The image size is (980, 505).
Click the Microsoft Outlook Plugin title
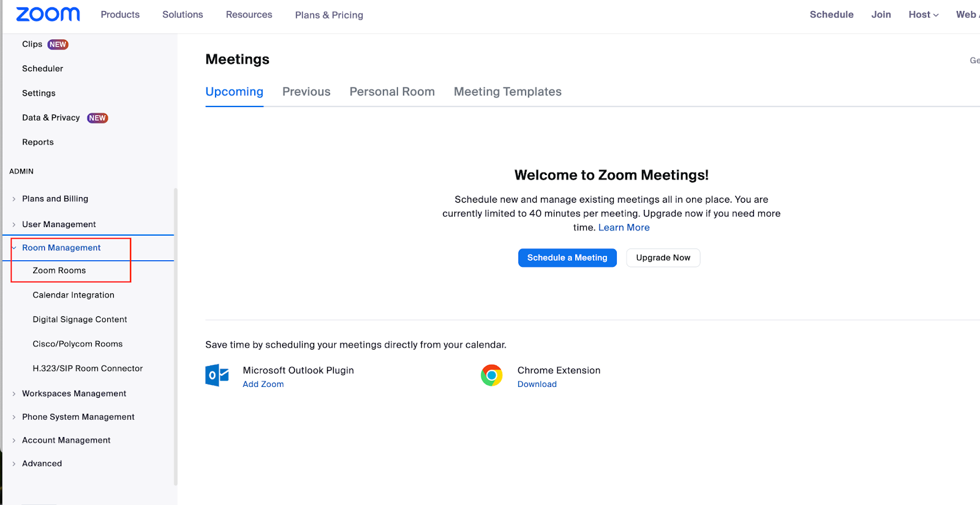click(298, 370)
